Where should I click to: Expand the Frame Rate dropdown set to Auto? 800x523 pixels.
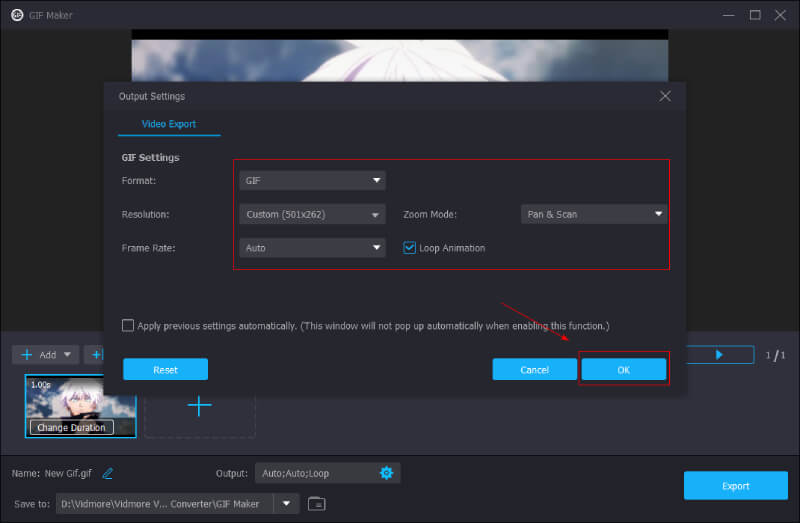(313, 248)
